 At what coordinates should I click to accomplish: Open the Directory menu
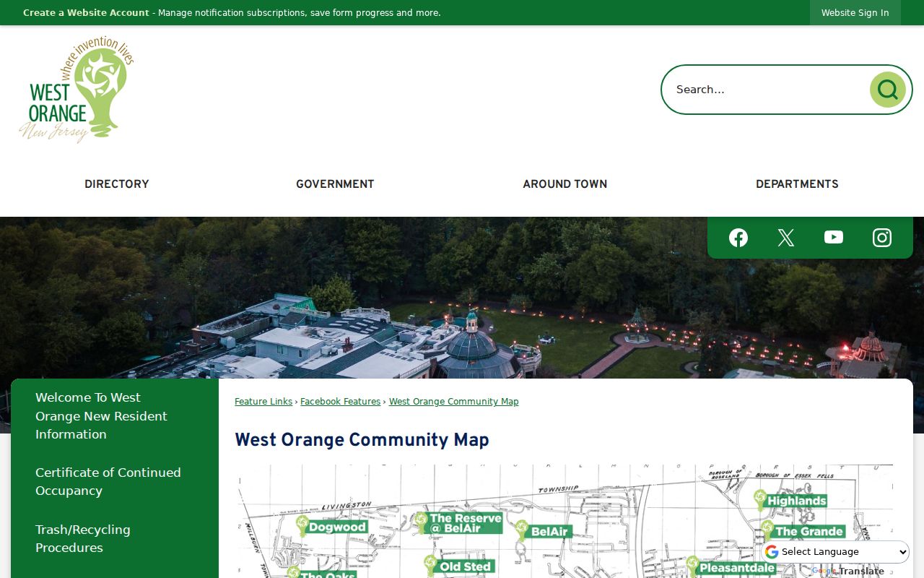pyautogui.click(x=117, y=184)
